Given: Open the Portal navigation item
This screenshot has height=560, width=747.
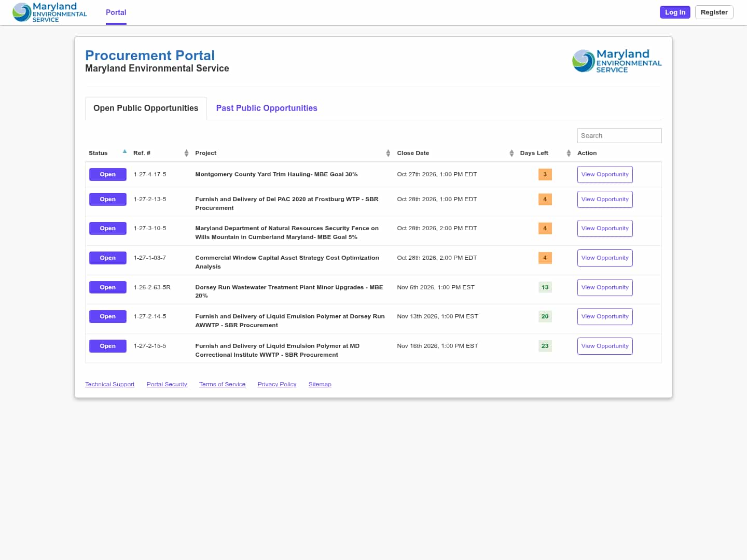Looking at the screenshot, I should pyautogui.click(x=116, y=12).
